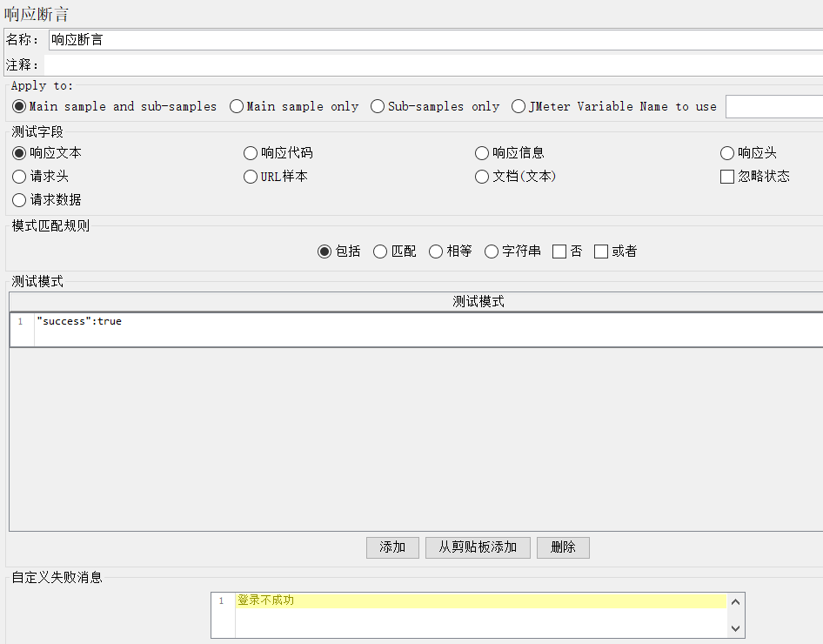Click the 注释 comment field

[433, 65]
